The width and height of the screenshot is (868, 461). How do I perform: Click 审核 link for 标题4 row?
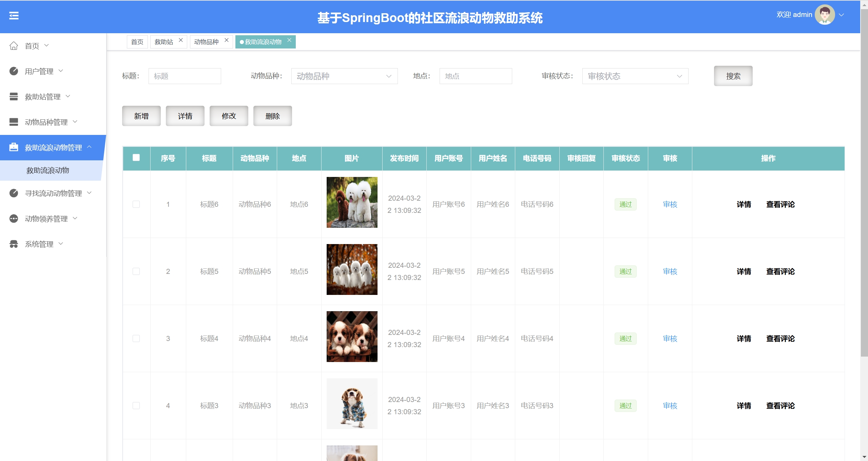[670, 338]
